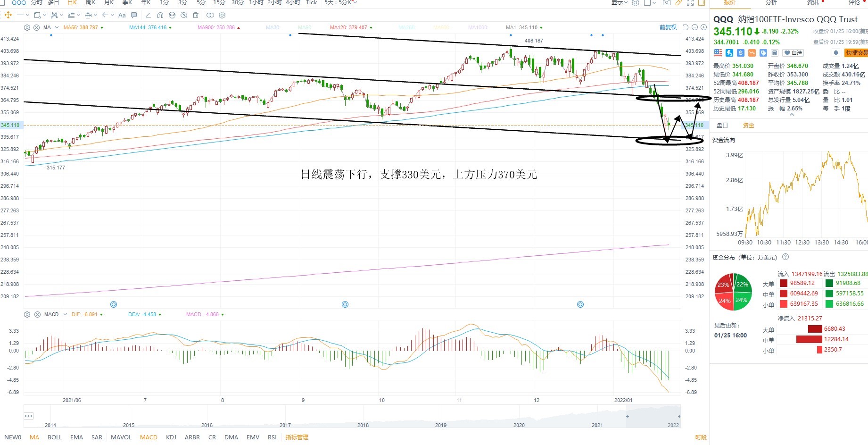Select the crosshair move cursor tool

[8, 15]
